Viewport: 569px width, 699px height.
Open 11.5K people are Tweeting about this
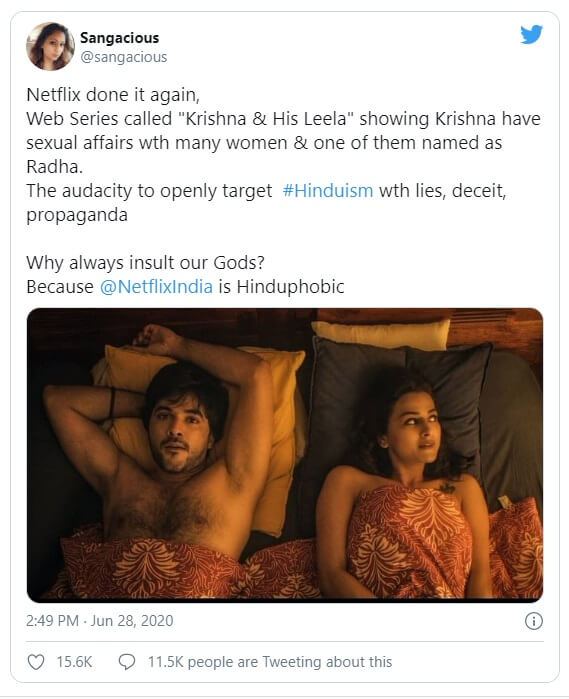pos(270,662)
